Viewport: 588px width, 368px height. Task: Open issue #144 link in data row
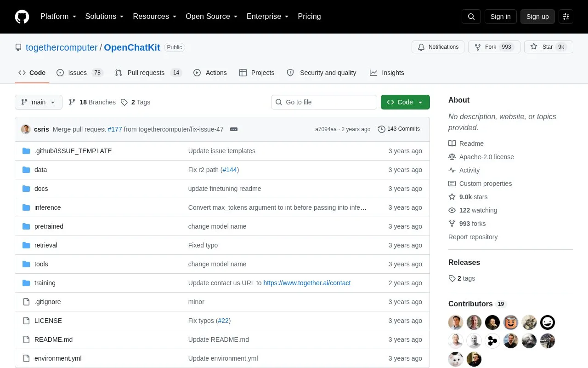tap(230, 170)
